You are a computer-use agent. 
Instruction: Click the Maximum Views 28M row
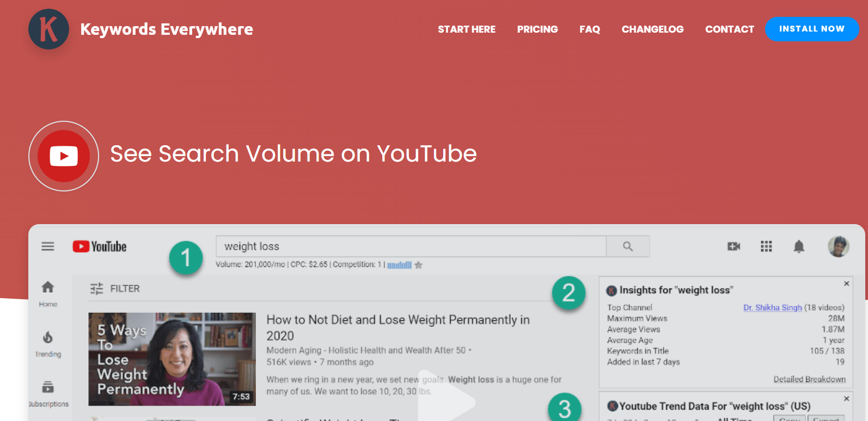pyautogui.click(x=726, y=318)
